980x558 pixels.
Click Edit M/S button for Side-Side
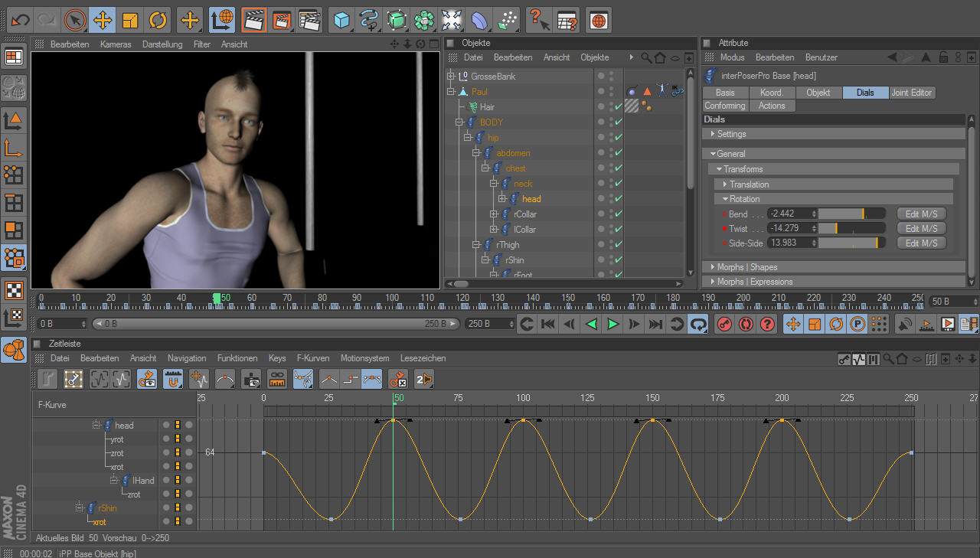921,243
